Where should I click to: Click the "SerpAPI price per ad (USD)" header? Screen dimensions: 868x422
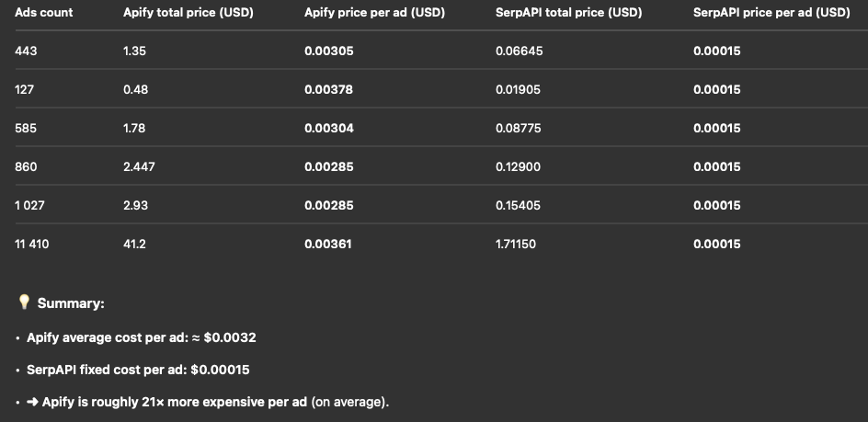[771, 13]
